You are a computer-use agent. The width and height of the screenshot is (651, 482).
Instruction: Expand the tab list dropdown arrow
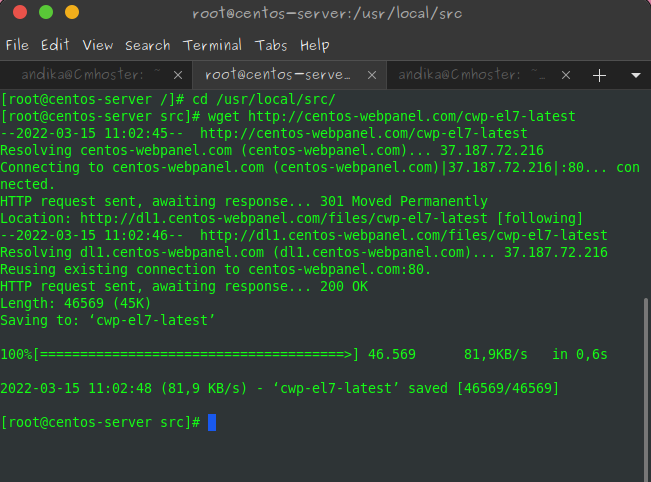coord(636,75)
